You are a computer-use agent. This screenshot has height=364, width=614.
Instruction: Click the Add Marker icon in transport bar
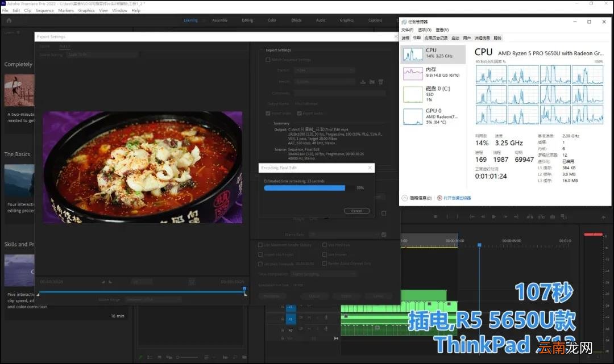(435, 216)
